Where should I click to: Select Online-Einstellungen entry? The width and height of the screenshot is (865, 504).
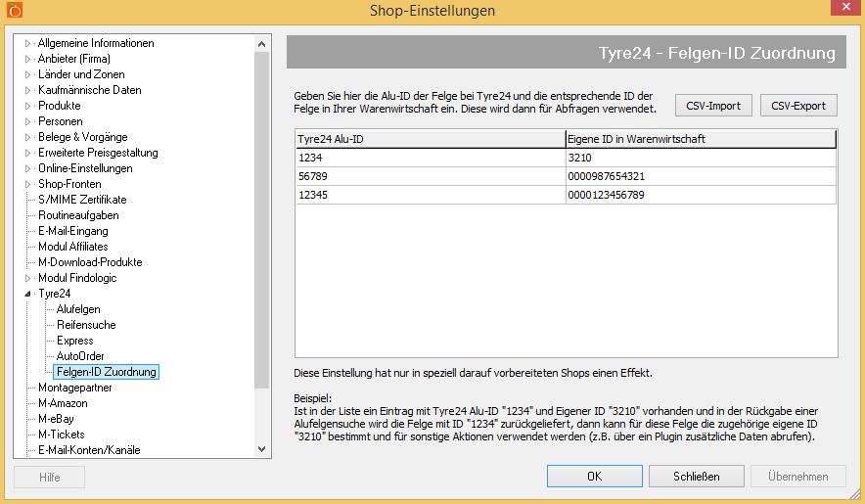click(x=85, y=168)
